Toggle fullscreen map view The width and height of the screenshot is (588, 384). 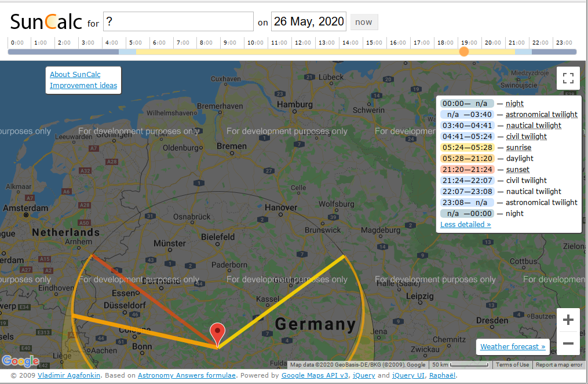tap(568, 78)
